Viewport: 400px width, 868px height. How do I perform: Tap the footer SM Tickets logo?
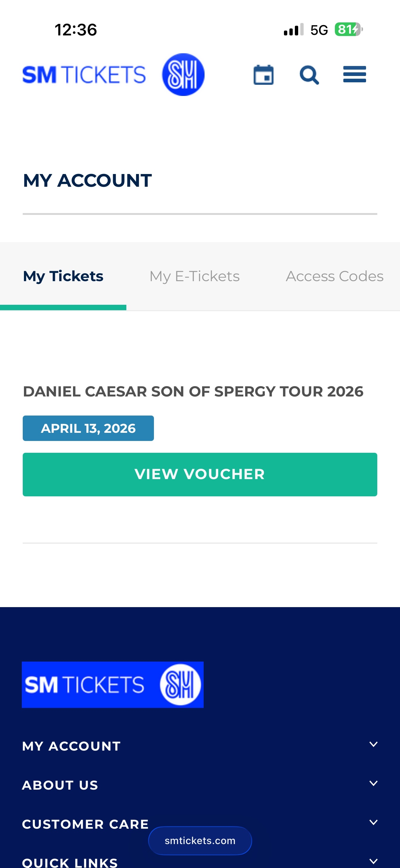pyautogui.click(x=113, y=684)
